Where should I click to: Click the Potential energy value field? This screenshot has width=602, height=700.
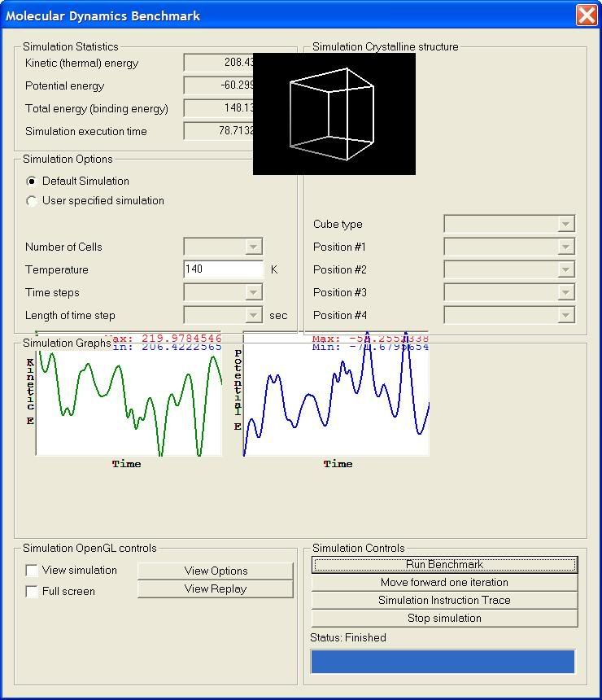click(x=219, y=85)
